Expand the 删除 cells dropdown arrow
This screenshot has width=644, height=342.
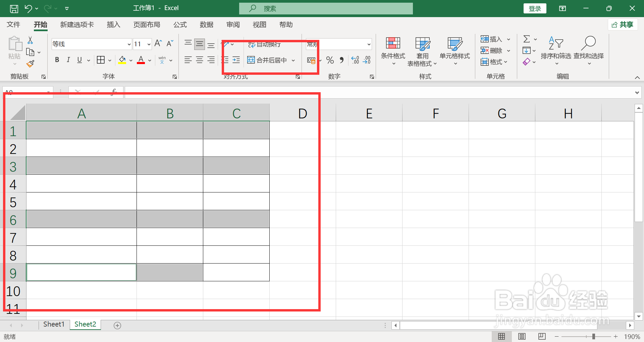pyautogui.click(x=508, y=51)
